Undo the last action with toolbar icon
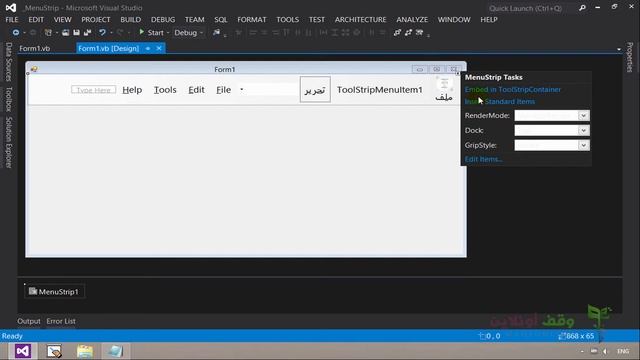Image resolution: width=640 pixels, height=360 pixels. tap(102, 33)
